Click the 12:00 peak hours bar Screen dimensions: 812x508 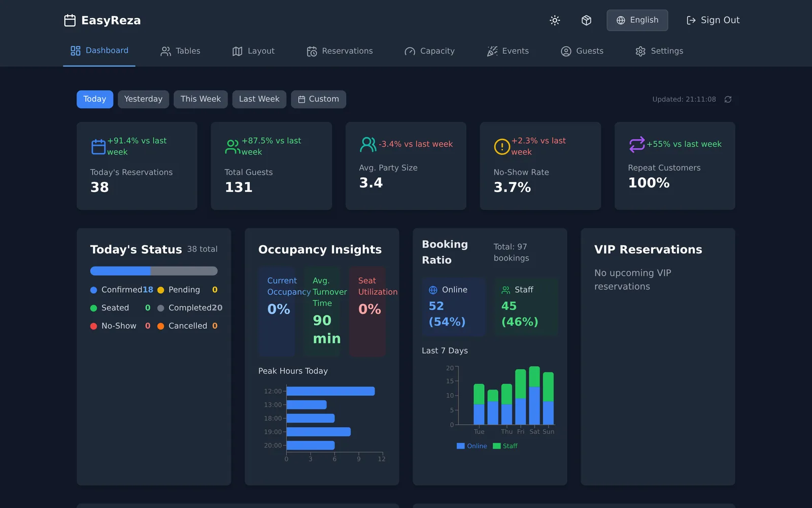pos(330,391)
